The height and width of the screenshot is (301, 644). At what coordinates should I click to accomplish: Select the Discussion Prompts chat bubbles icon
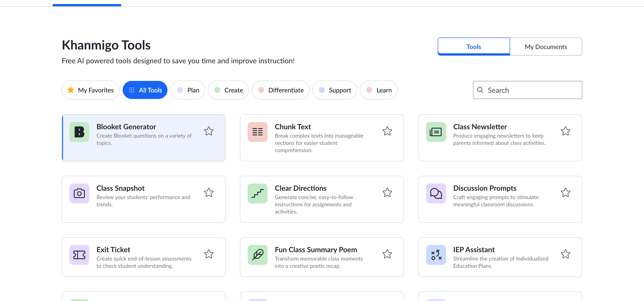tap(436, 193)
